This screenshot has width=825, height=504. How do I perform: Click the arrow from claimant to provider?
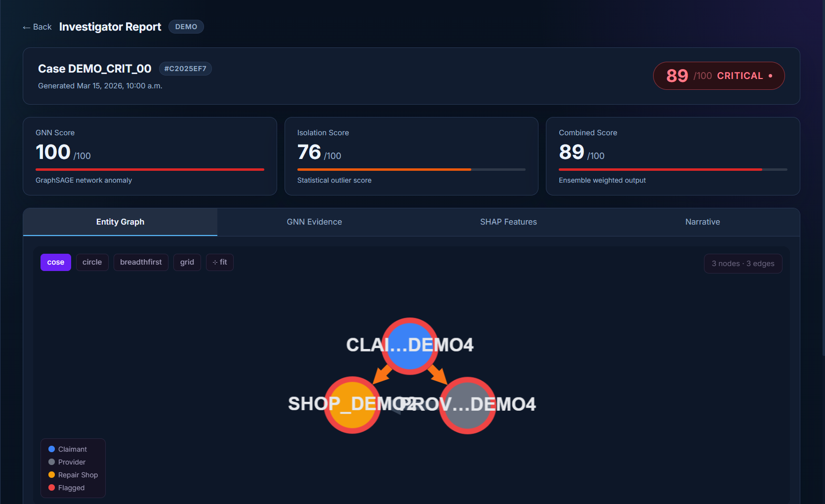[x=438, y=375]
